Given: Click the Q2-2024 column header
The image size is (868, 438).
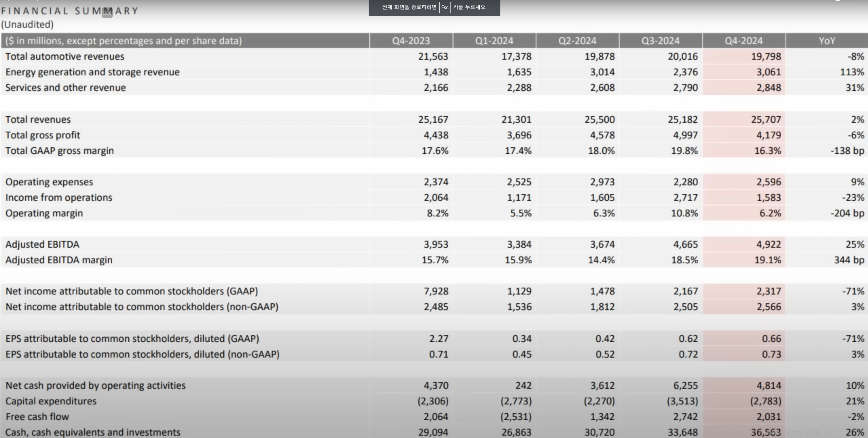Looking at the screenshot, I should (577, 41).
